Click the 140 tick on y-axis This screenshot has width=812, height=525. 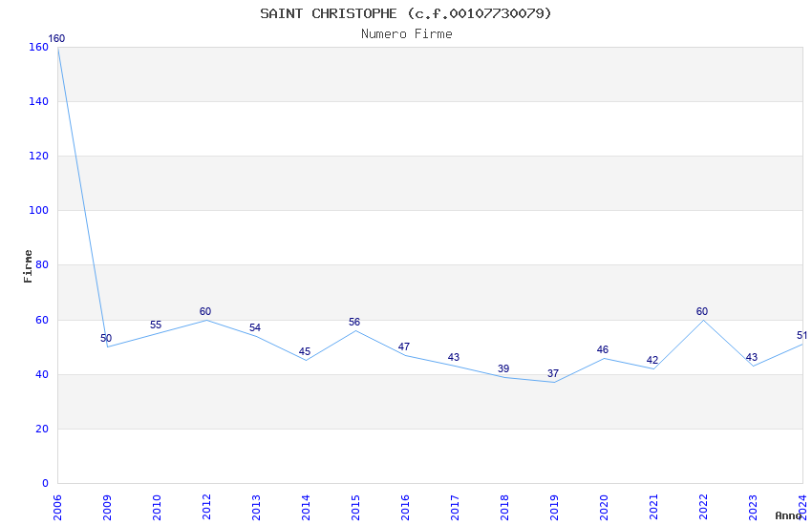click(39, 101)
